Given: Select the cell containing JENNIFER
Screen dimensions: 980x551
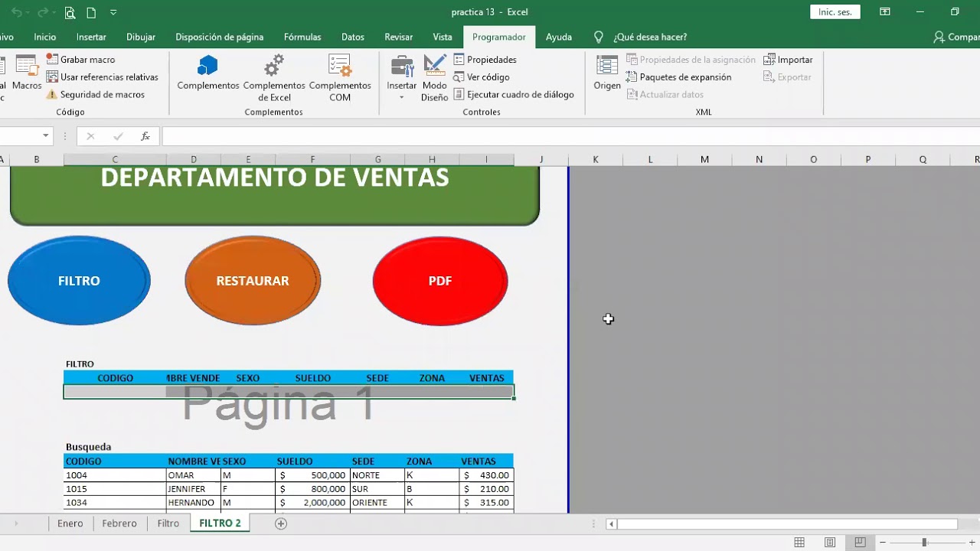Looking at the screenshot, I should (x=193, y=489).
